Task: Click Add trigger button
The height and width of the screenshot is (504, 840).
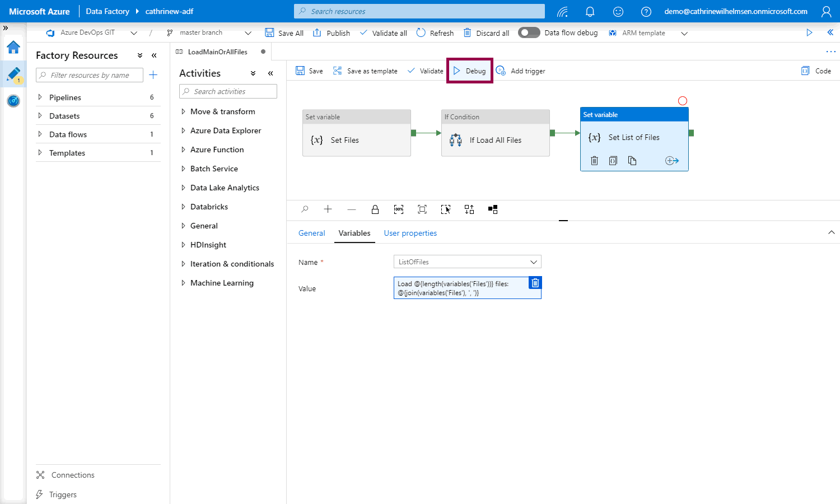Action: click(x=521, y=71)
